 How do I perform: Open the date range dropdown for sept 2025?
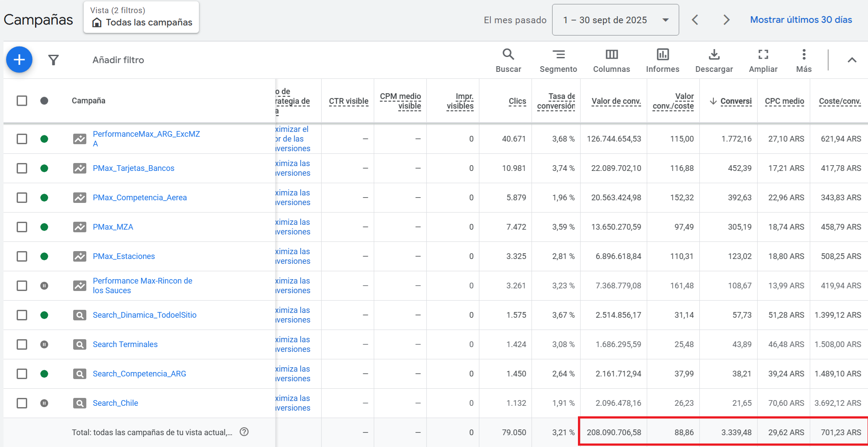tap(615, 20)
